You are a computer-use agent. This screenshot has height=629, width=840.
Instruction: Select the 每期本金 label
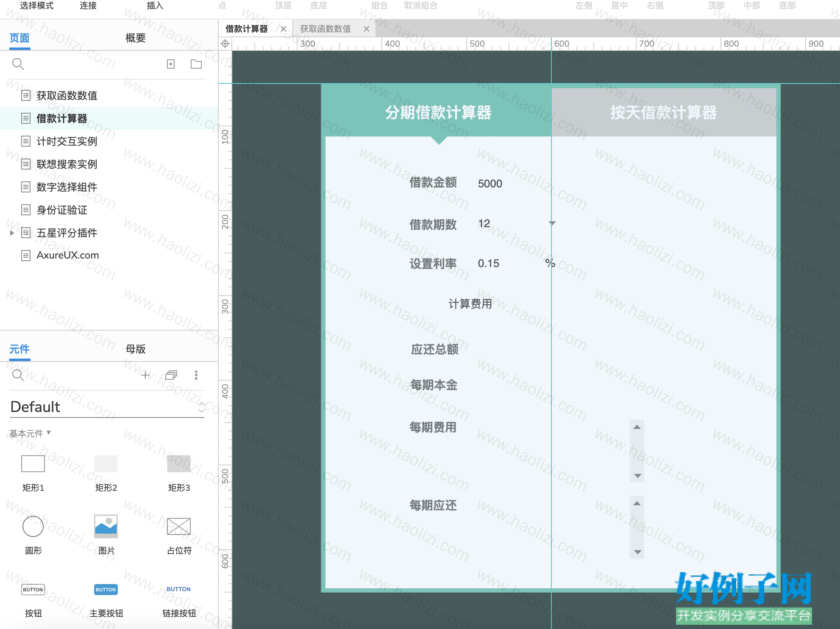point(434,385)
